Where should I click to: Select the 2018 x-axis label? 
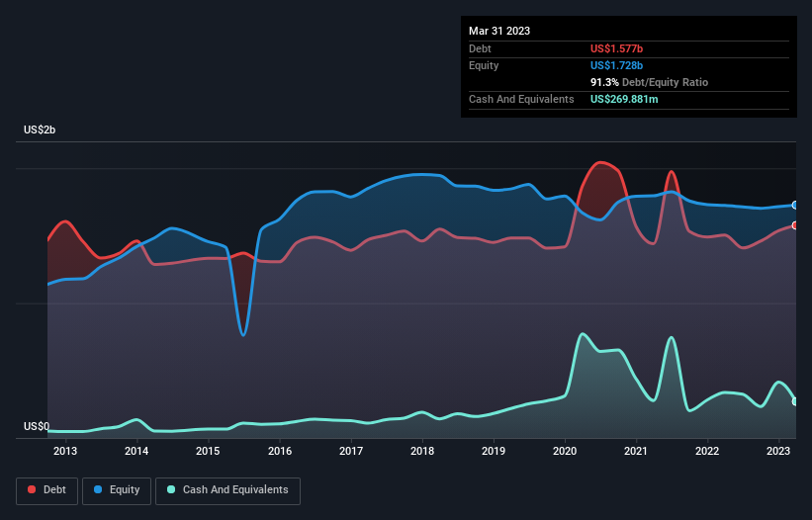pos(422,451)
